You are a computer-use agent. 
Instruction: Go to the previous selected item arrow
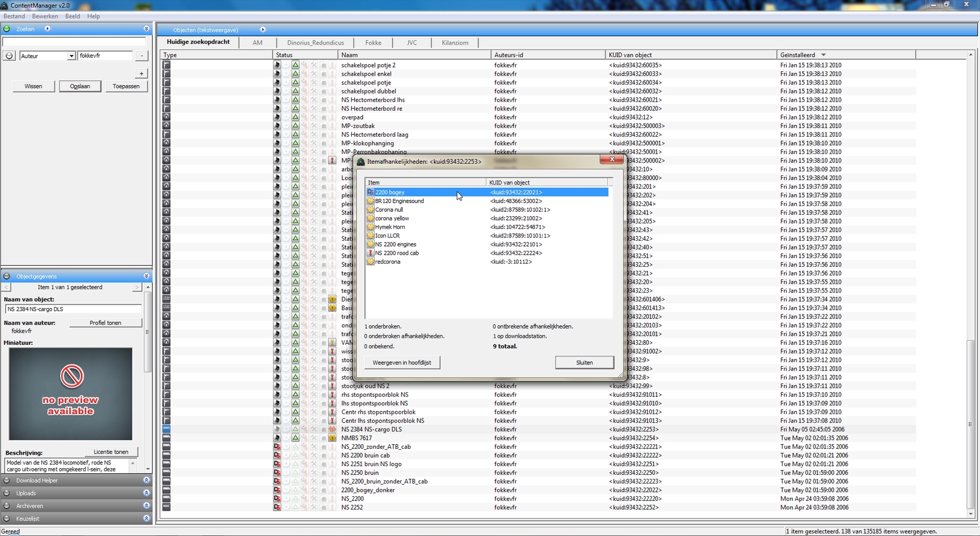6,287
